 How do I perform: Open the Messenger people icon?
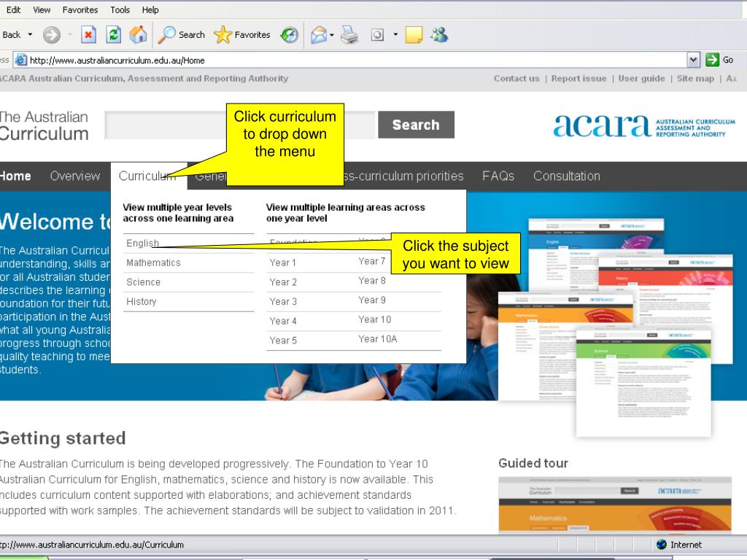pos(438,35)
